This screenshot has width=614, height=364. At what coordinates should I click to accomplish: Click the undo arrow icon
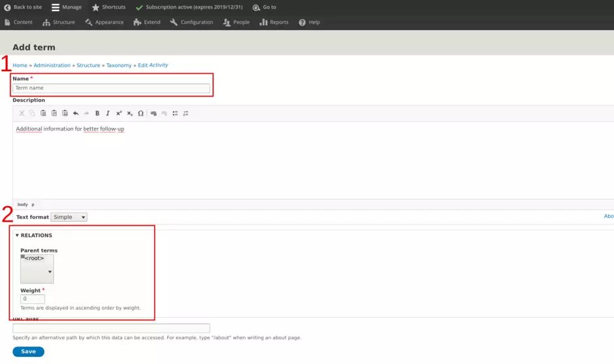tap(76, 114)
